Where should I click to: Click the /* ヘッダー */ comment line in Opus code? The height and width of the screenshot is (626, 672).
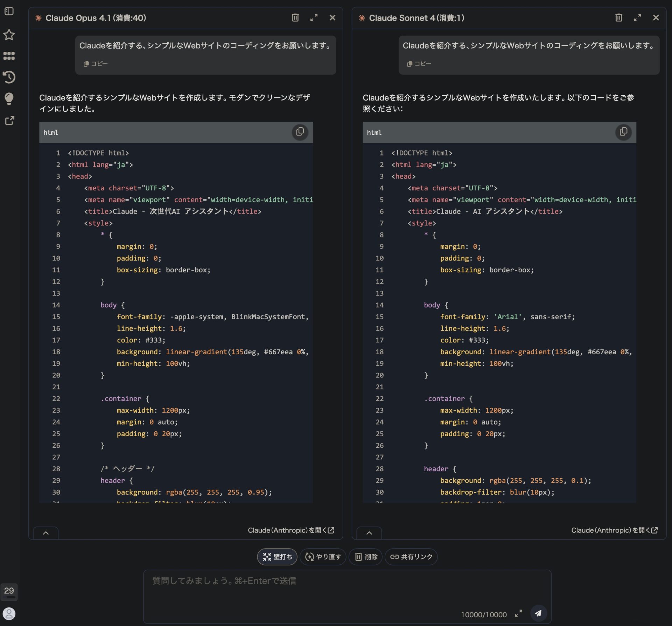coord(127,469)
